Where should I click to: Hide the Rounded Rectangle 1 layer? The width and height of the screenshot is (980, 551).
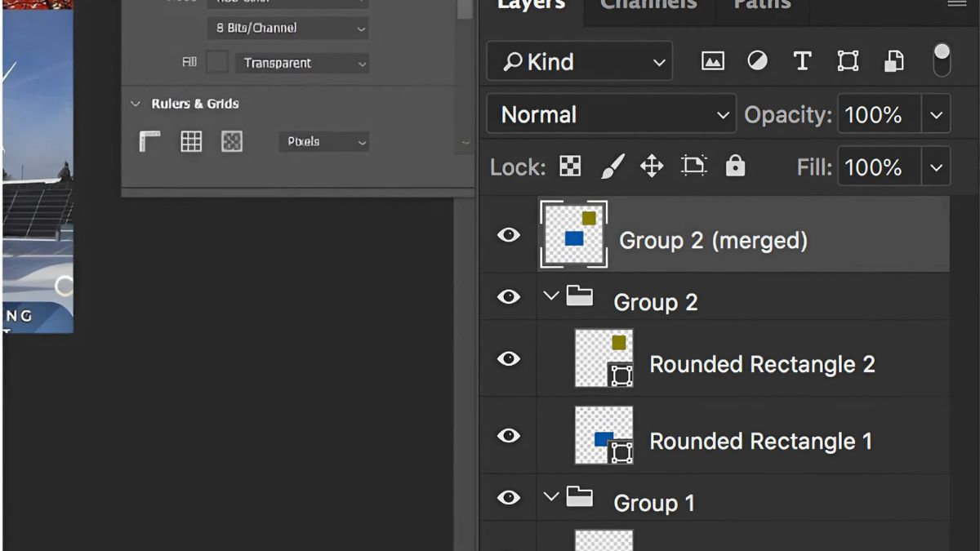pyautogui.click(x=509, y=436)
